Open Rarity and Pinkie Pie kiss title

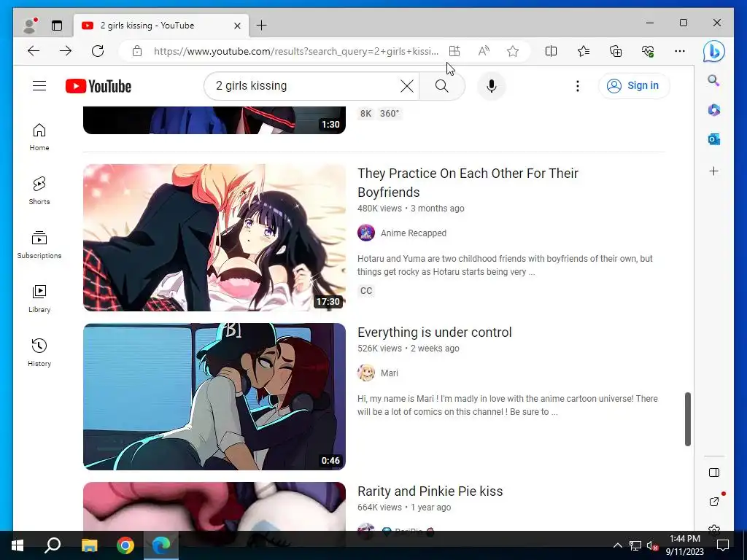[430, 491]
